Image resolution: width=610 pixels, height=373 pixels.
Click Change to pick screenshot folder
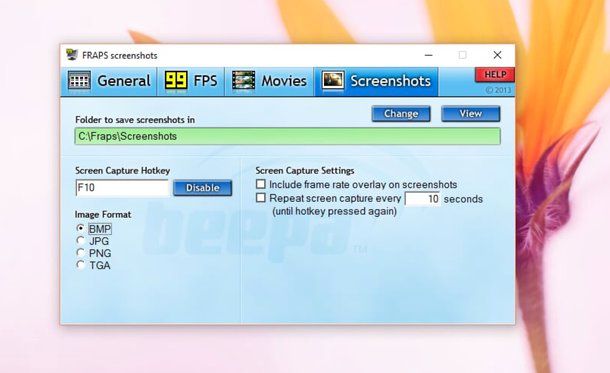(401, 114)
